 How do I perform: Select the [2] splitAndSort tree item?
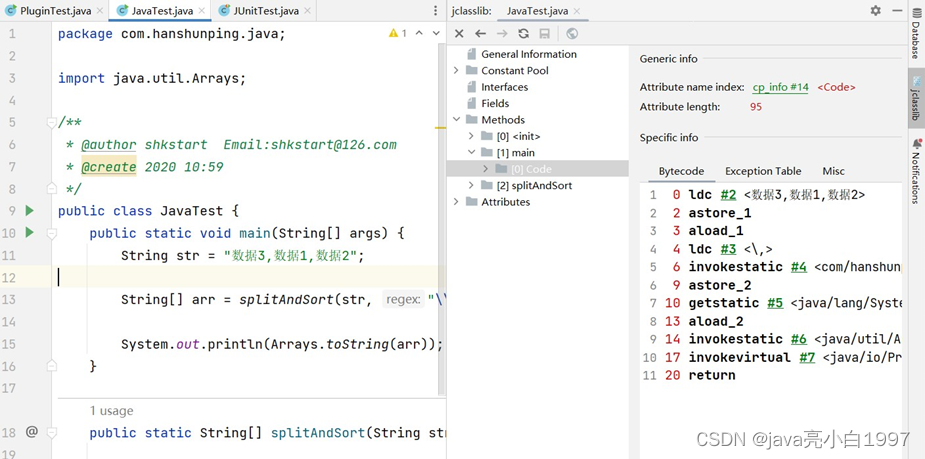(534, 185)
